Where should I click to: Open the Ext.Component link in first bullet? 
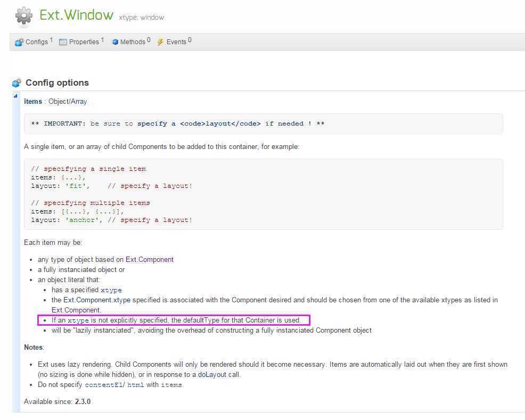(x=149, y=259)
